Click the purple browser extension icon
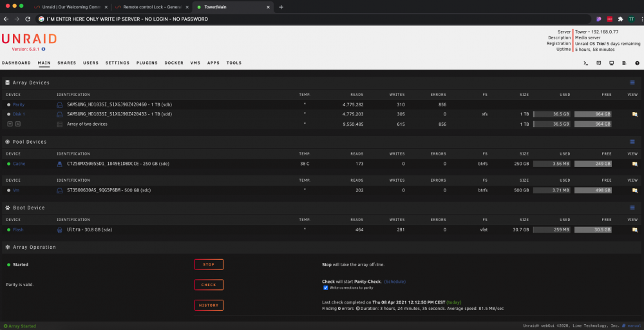This screenshot has height=330, width=644. [599, 19]
